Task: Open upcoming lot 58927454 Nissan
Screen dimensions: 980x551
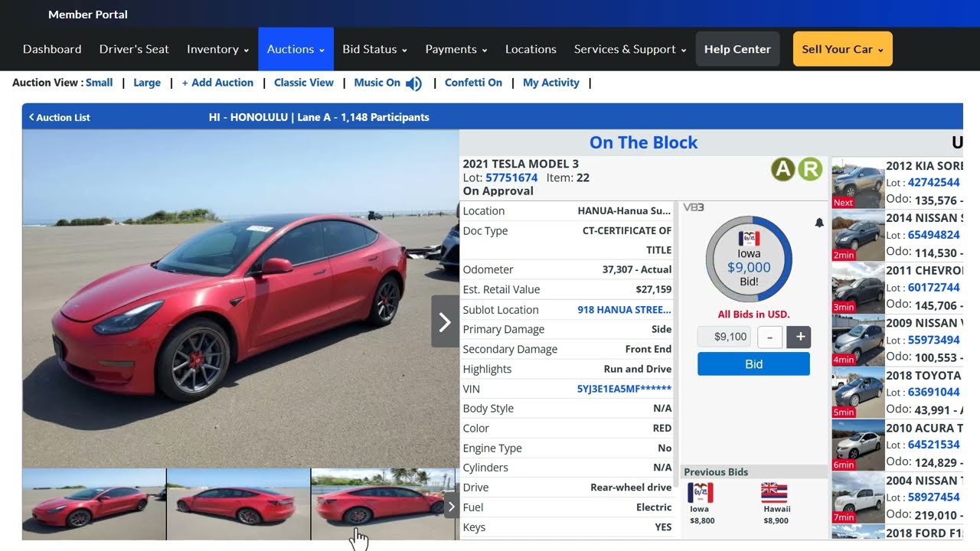Action: pos(933,497)
